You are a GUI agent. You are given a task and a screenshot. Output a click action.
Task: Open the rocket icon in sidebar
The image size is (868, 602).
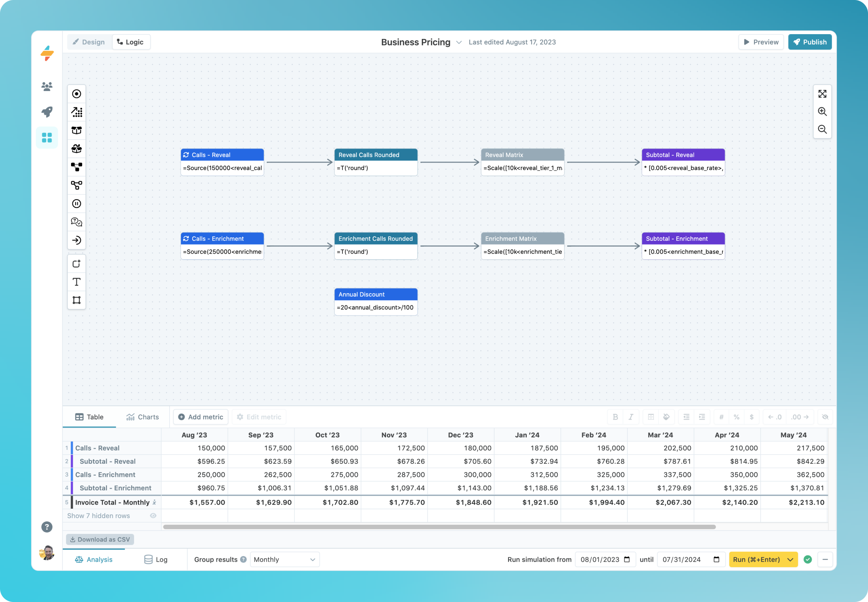47,112
